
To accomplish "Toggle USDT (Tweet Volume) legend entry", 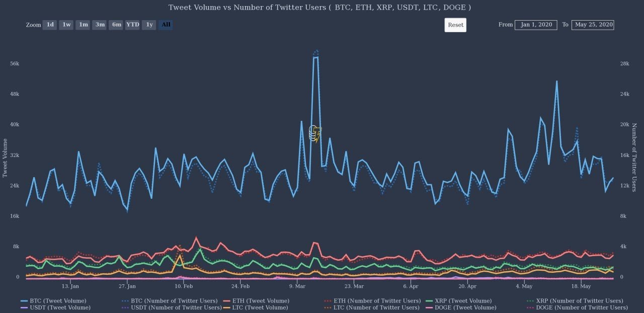I will click(x=55, y=307).
